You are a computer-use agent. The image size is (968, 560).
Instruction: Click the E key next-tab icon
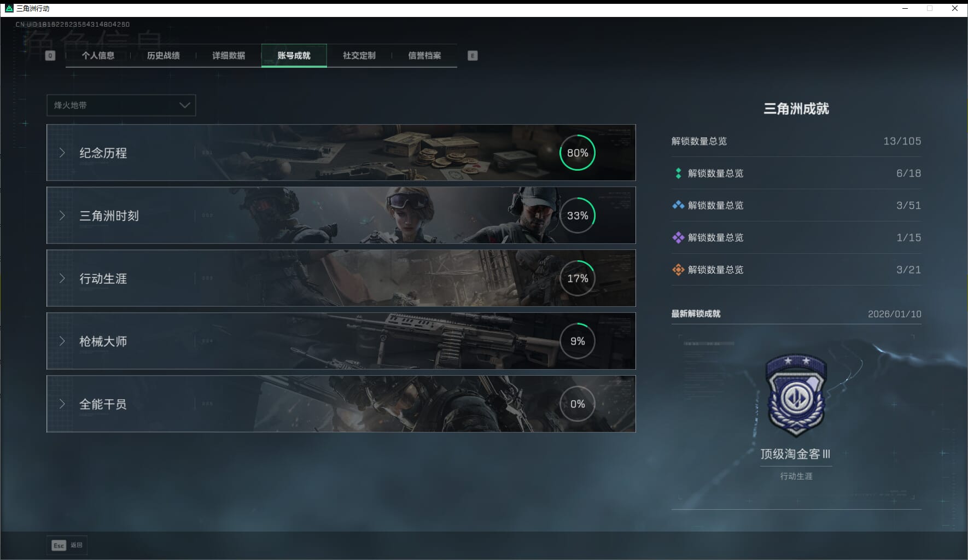(x=473, y=55)
